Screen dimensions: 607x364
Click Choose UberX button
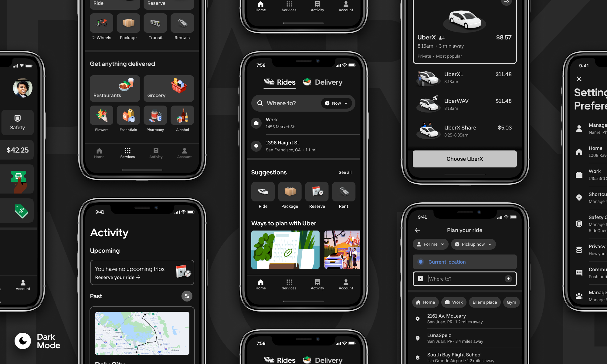(465, 159)
